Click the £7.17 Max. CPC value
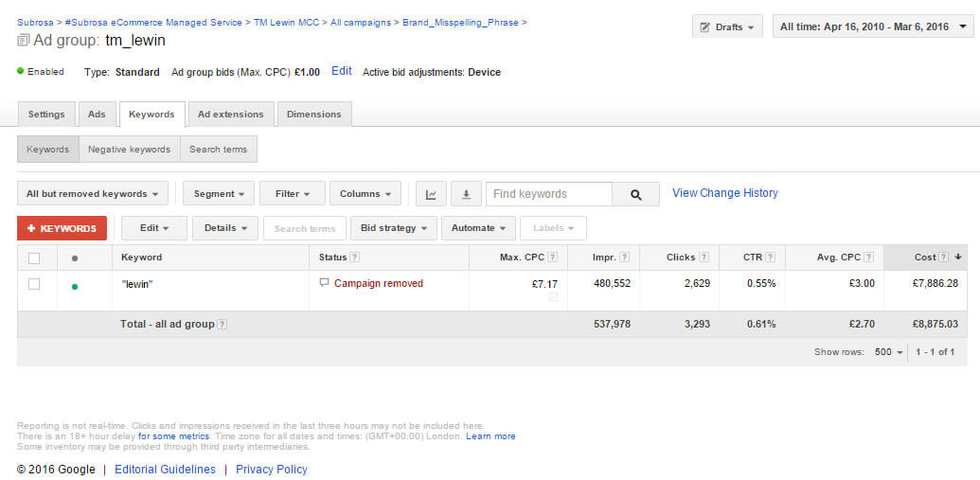Viewport: 980px width, 480px height. [545, 284]
